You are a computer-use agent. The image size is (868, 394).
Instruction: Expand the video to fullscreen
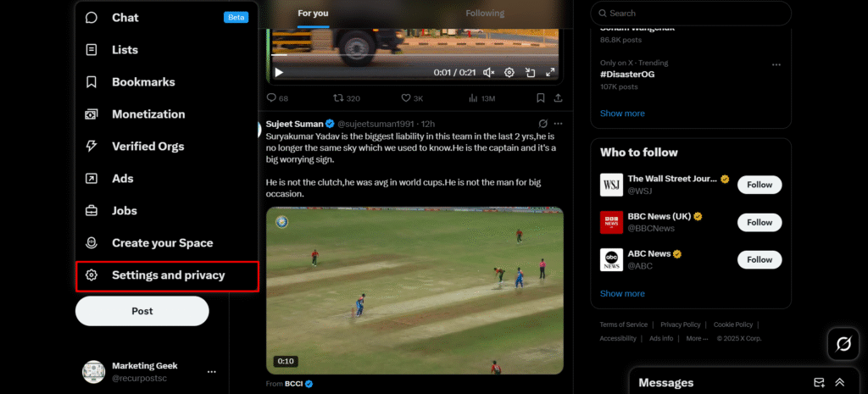pos(550,73)
